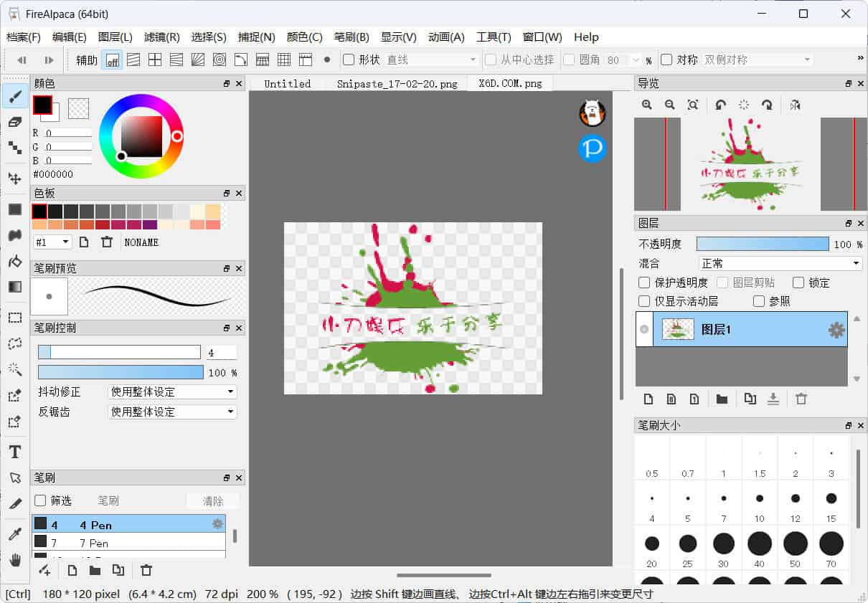
Task: Open the 混合 blend mode dropdown
Action: tap(780, 263)
